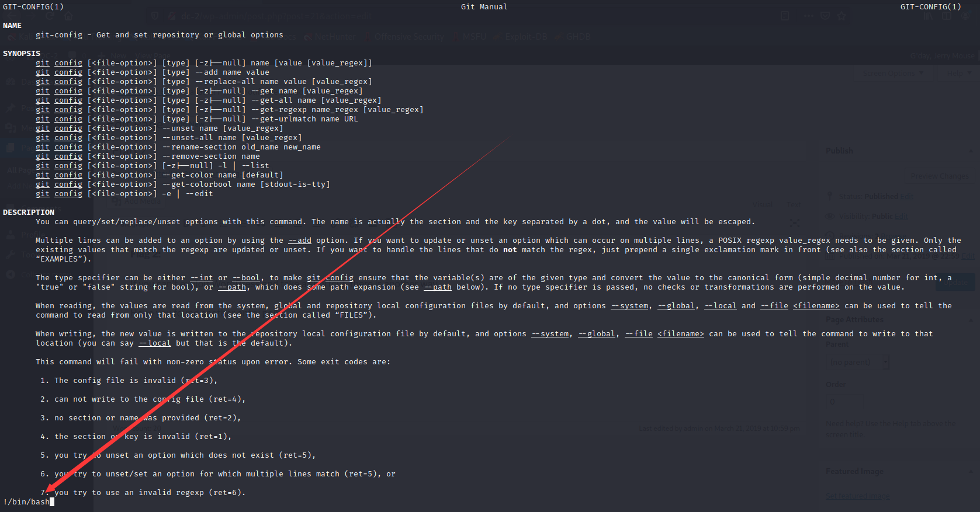Click 'no section or name was provided' line
Screen dimensions: 980x512
(140, 418)
